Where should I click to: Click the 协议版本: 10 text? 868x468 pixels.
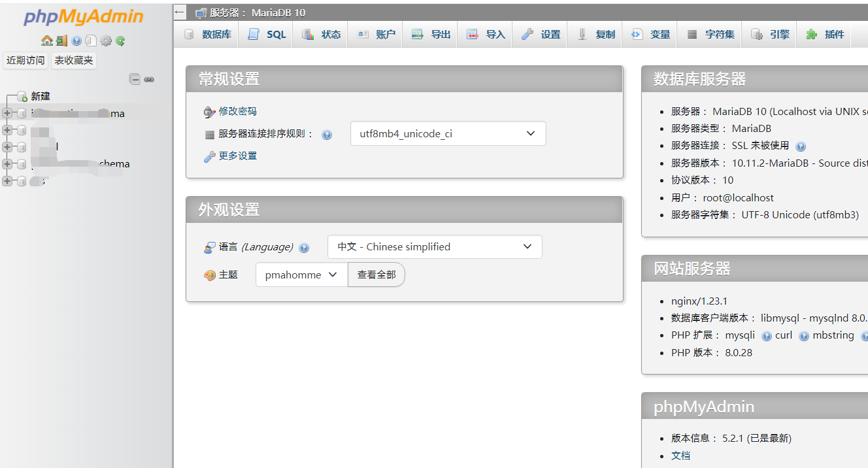click(x=703, y=180)
